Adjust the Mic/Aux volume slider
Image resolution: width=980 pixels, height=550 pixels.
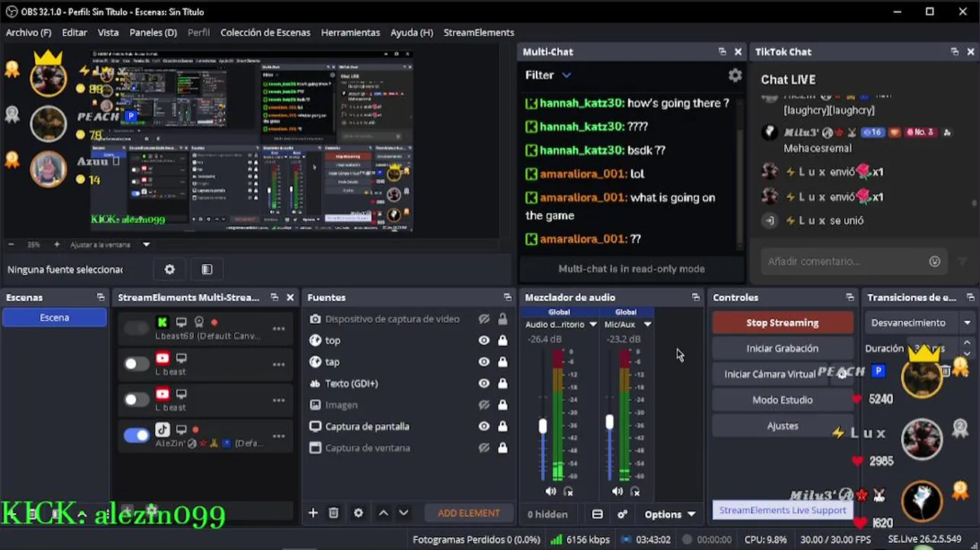(609, 422)
